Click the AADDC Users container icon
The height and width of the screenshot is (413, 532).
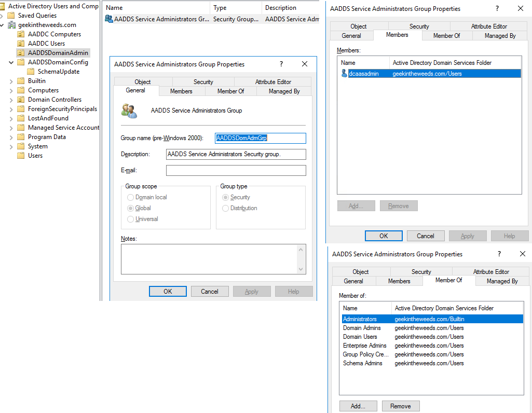tap(21, 43)
